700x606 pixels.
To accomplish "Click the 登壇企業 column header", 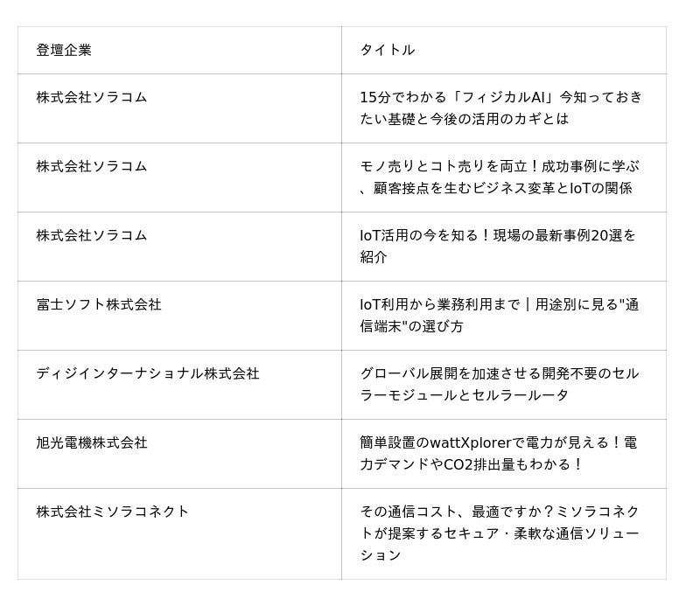I will [x=64, y=50].
